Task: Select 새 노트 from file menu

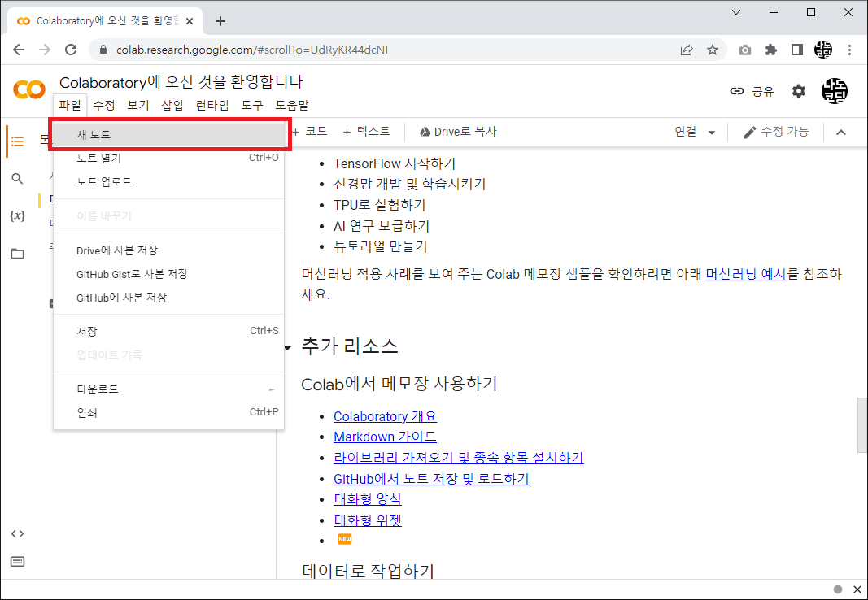Action: pyautogui.click(x=169, y=134)
